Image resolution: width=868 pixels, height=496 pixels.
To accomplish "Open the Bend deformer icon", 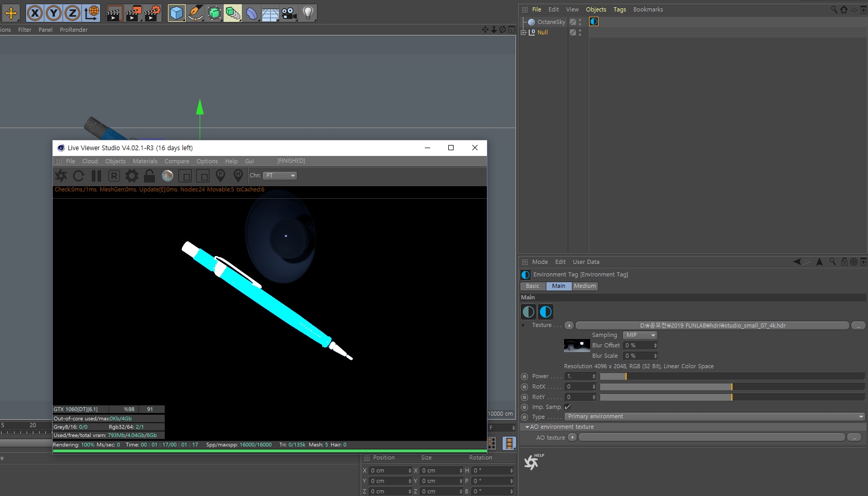I will (252, 13).
